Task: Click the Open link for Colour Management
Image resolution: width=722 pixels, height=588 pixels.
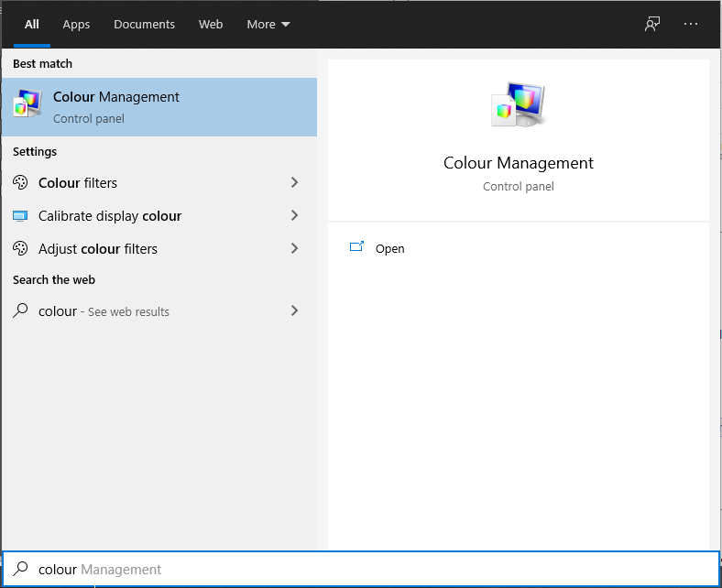Action: pyautogui.click(x=389, y=249)
